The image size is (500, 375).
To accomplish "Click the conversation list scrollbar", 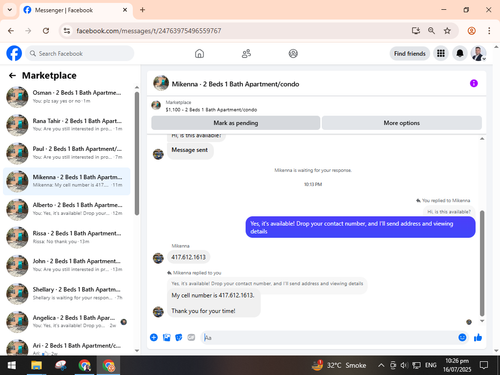I will (x=137, y=153).
